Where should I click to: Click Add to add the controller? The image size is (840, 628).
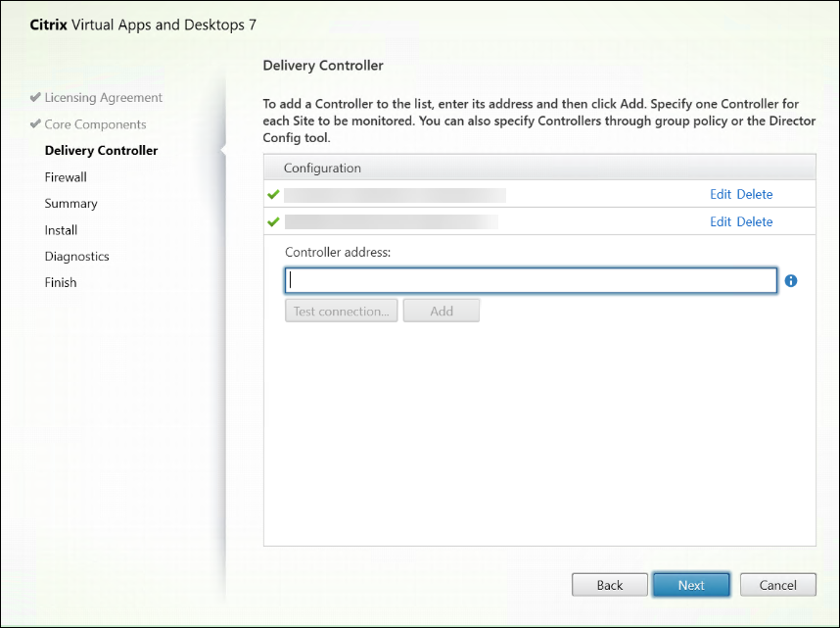(x=441, y=310)
